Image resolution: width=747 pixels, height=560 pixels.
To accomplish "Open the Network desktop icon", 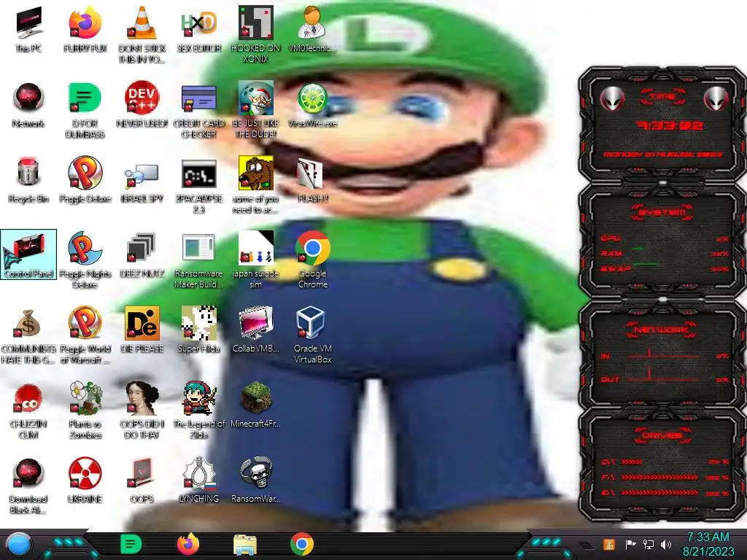I will [x=28, y=105].
